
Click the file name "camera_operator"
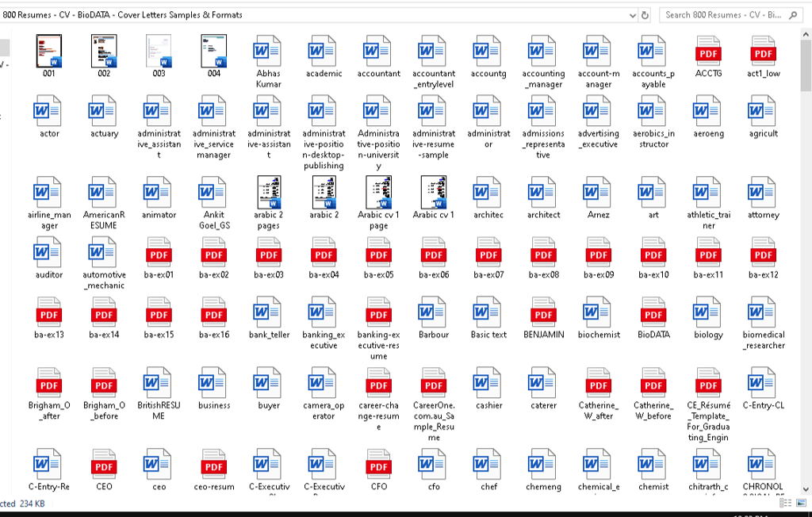pos(324,411)
